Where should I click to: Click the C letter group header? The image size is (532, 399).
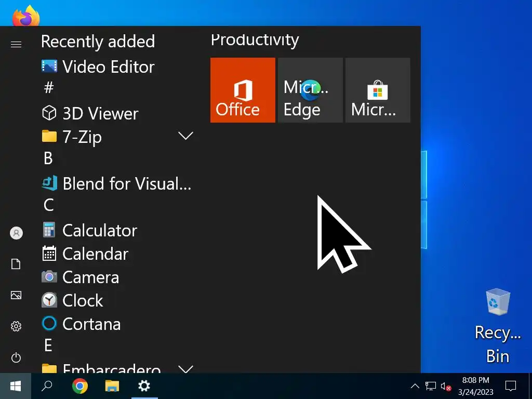click(48, 205)
